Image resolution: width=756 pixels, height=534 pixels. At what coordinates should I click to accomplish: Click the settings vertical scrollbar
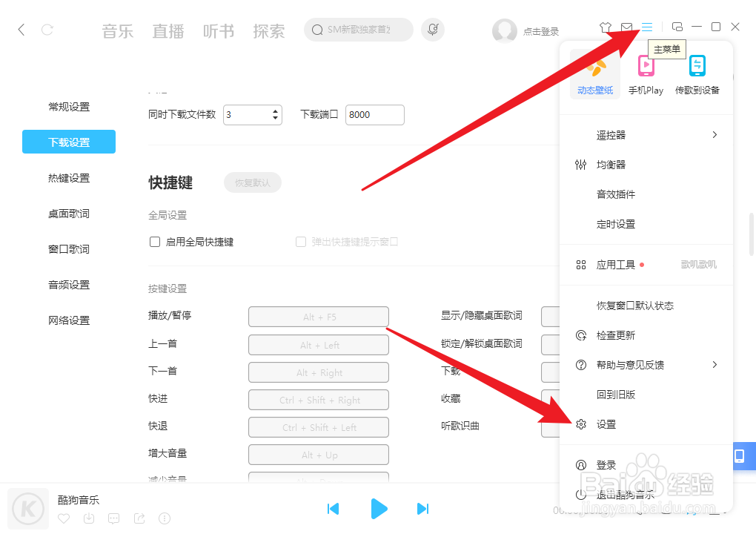(751, 234)
